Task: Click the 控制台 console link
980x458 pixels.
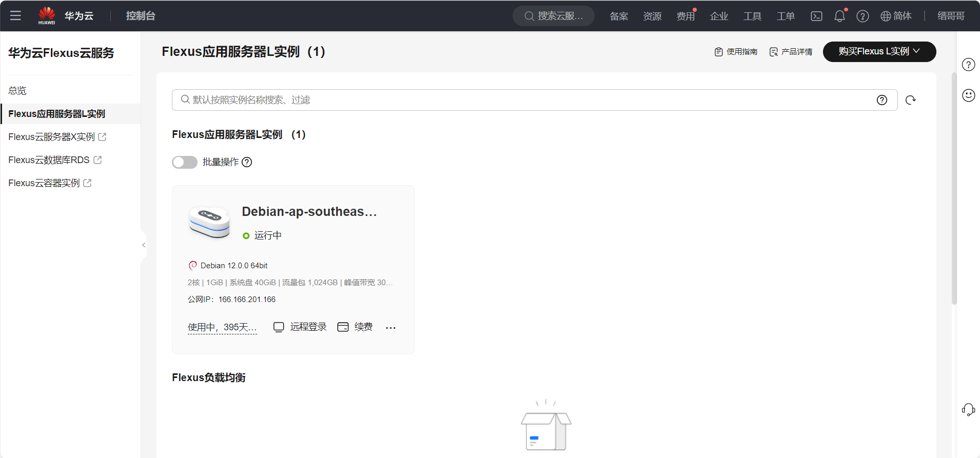Action: point(141,16)
